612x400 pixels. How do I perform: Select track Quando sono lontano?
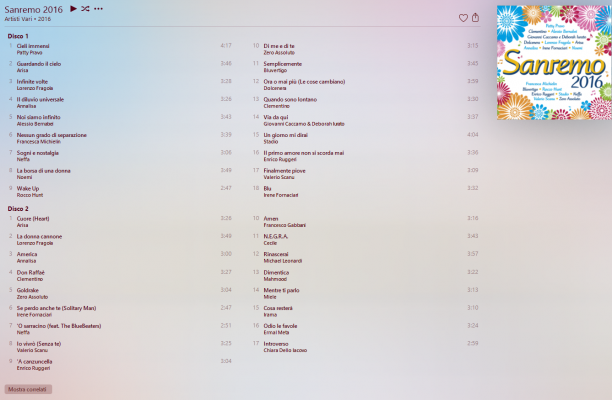point(290,100)
